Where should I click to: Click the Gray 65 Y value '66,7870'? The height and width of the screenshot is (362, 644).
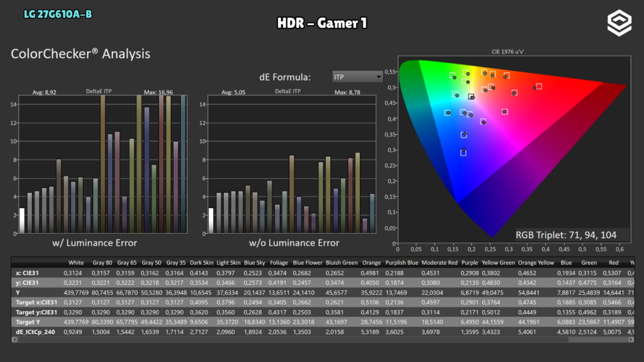[127, 293]
